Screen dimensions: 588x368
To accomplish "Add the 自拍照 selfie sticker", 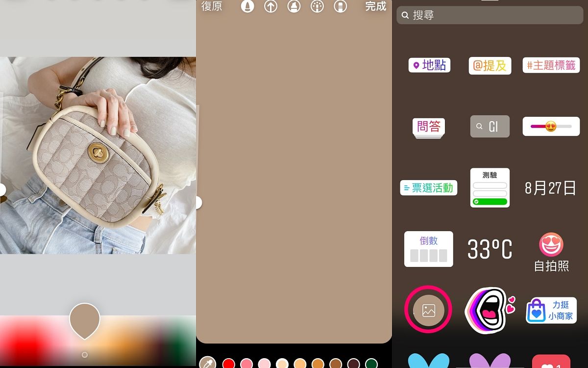I will click(x=551, y=252).
